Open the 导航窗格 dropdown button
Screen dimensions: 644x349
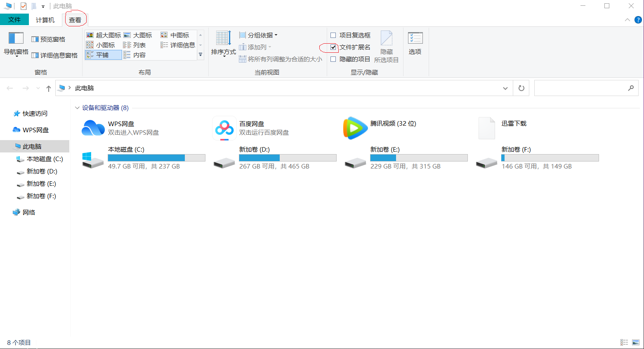coord(16,45)
